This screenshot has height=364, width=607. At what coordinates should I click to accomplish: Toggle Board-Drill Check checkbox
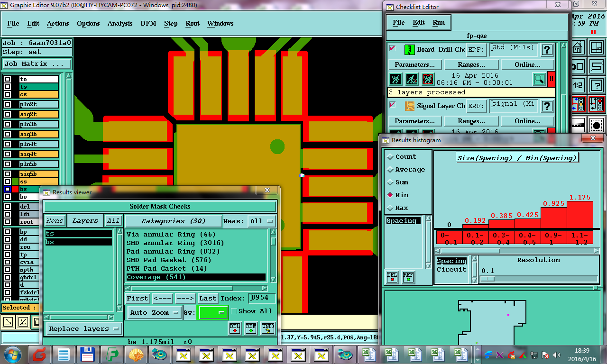coord(393,48)
